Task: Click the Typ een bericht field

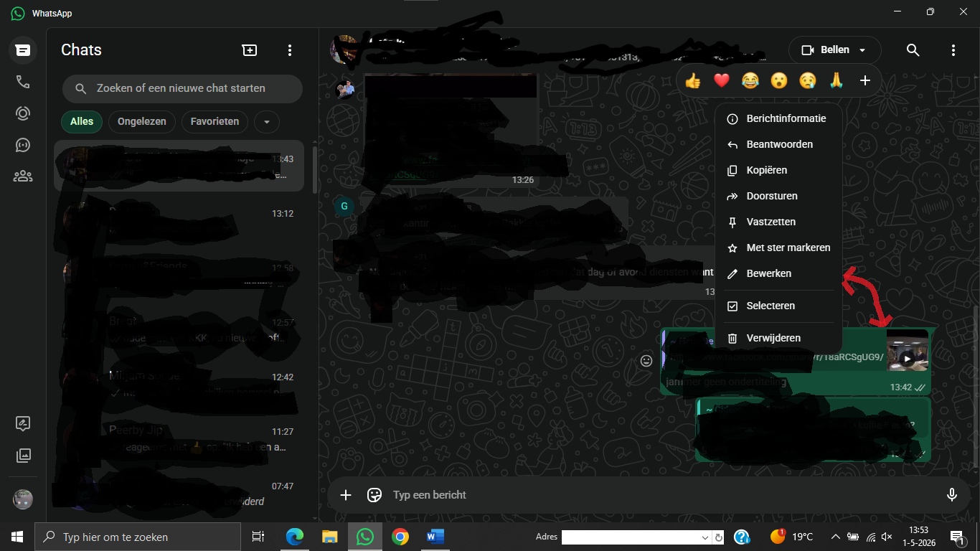Action: (664, 495)
